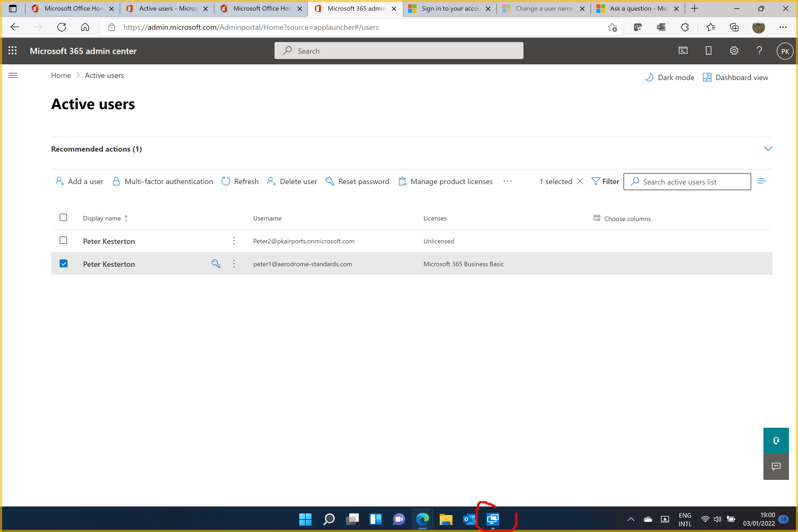The height and width of the screenshot is (532, 798).
Task: Open the circled screen-cast icon on taskbar
Action: point(492,519)
